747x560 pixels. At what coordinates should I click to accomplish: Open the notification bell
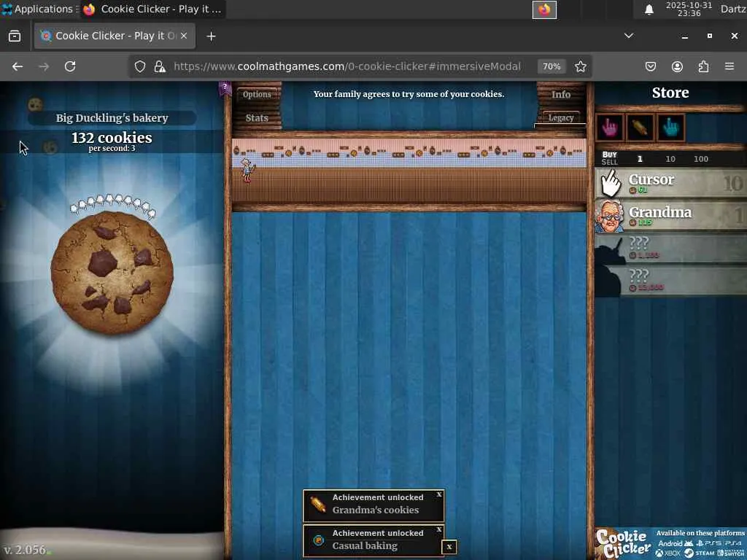point(649,9)
